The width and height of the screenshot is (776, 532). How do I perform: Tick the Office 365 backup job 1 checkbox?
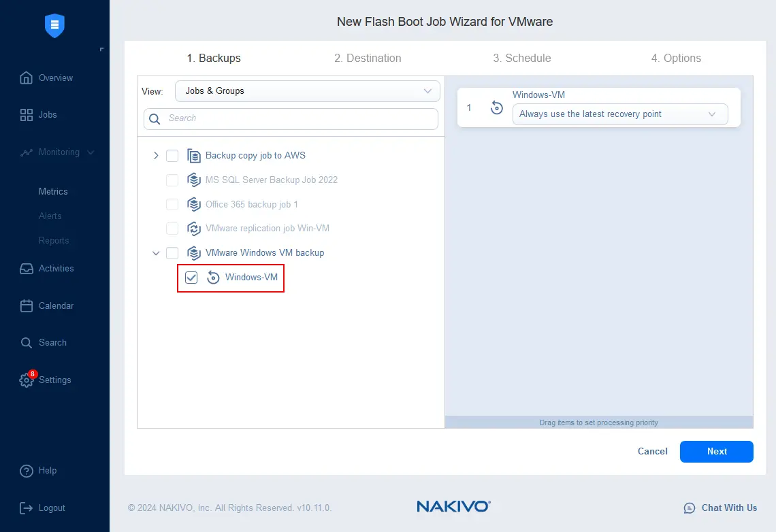coord(172,204)
